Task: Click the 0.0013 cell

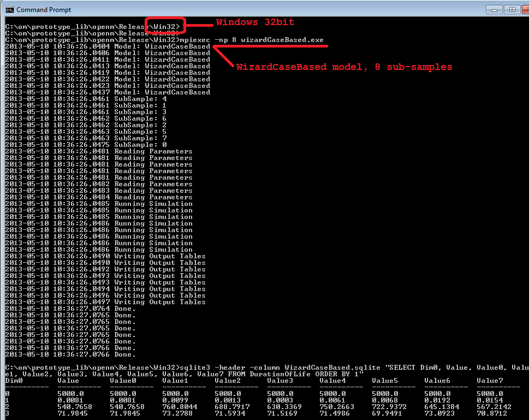Action: tap(228, 400)
